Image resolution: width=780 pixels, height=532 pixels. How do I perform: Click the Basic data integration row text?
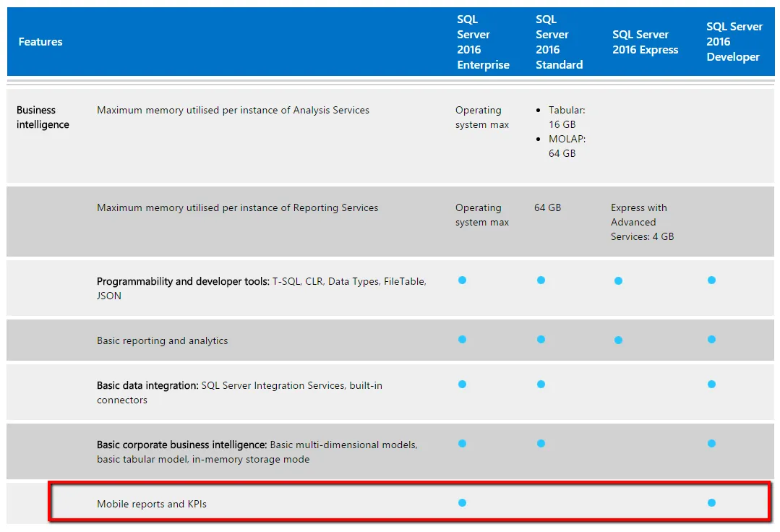(239, 392)
